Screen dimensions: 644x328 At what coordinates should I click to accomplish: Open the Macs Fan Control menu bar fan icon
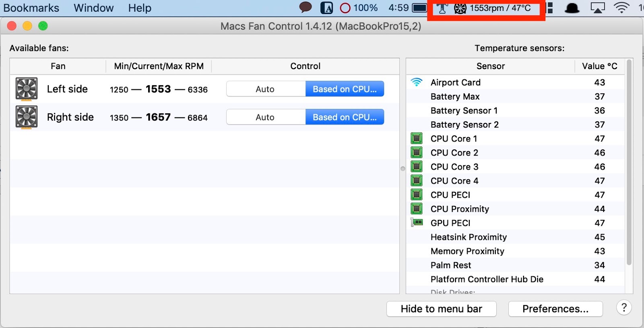[x=460, y=8]
